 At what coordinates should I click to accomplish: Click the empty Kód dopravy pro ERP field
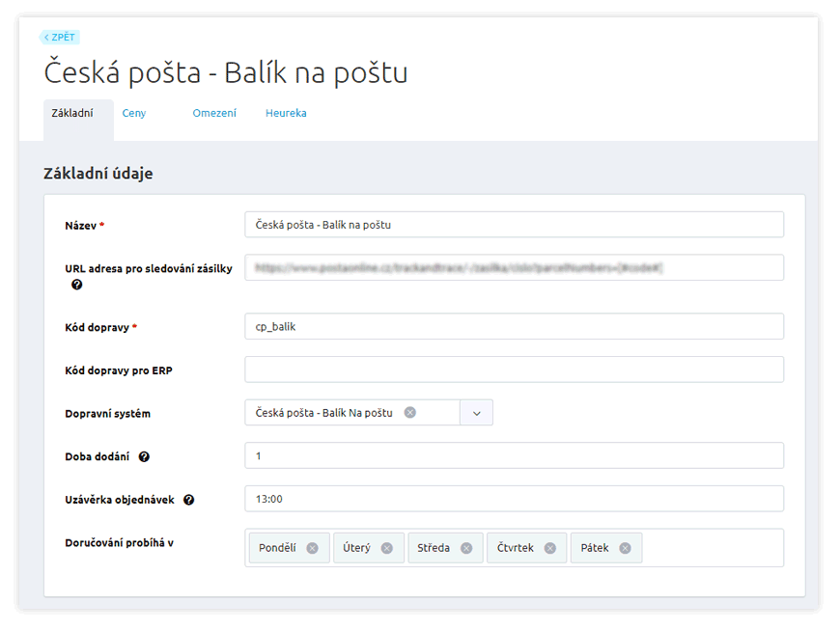pos(515,370)
